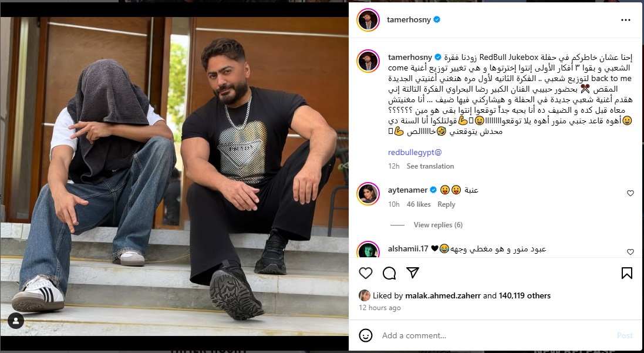
Task: Open malak.ahmed.zaherr profile link
Action: [x=443, y=295]
